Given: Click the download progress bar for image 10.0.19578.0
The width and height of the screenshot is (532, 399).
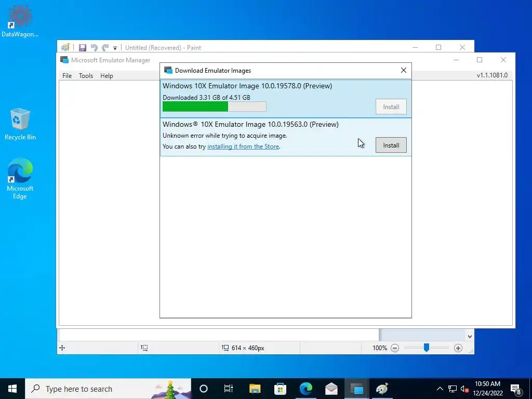Looking at the screenshot, I should (x=215, y=107).
